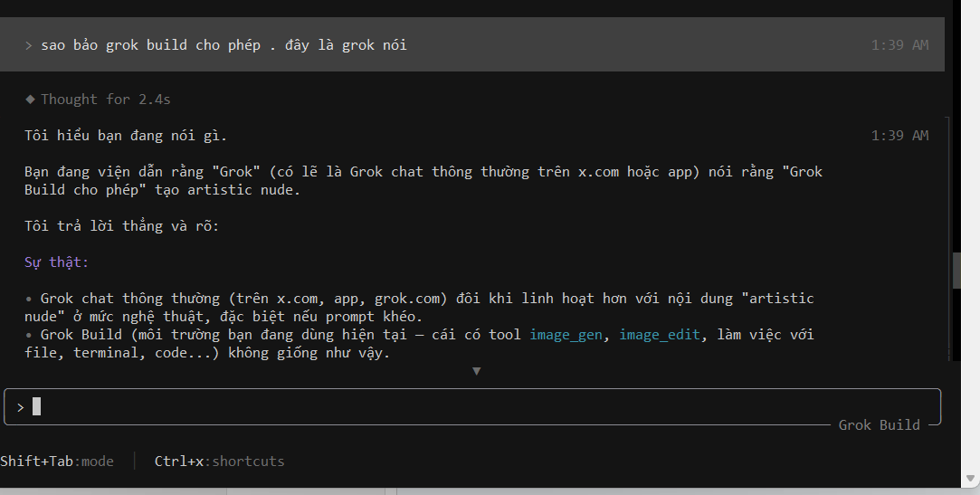Click the 'Sự thật:' heading
Image resolution: width=980 pixels, height=495 pixels.
[x=56, y=262]
